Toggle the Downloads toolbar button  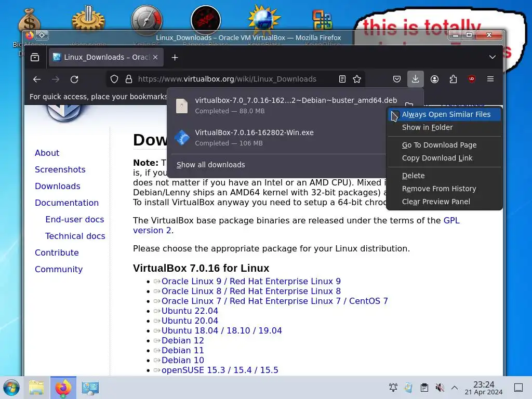click(x=415, y=79)
